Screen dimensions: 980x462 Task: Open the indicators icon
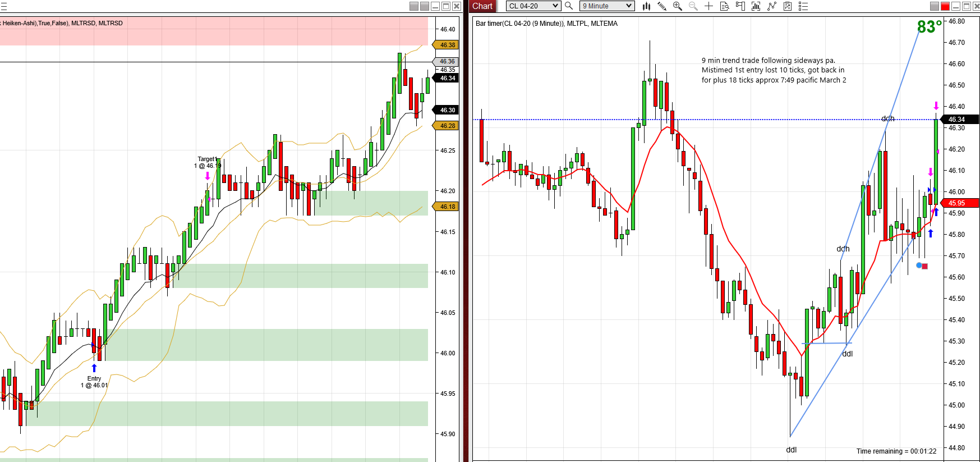[756, 6]
